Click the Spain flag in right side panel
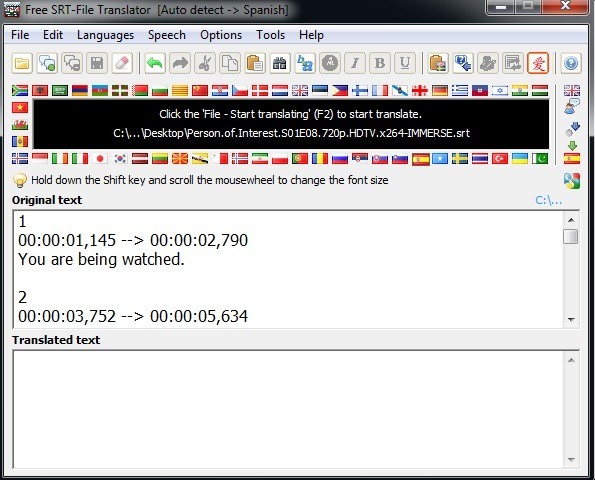 tap(571, 158)
